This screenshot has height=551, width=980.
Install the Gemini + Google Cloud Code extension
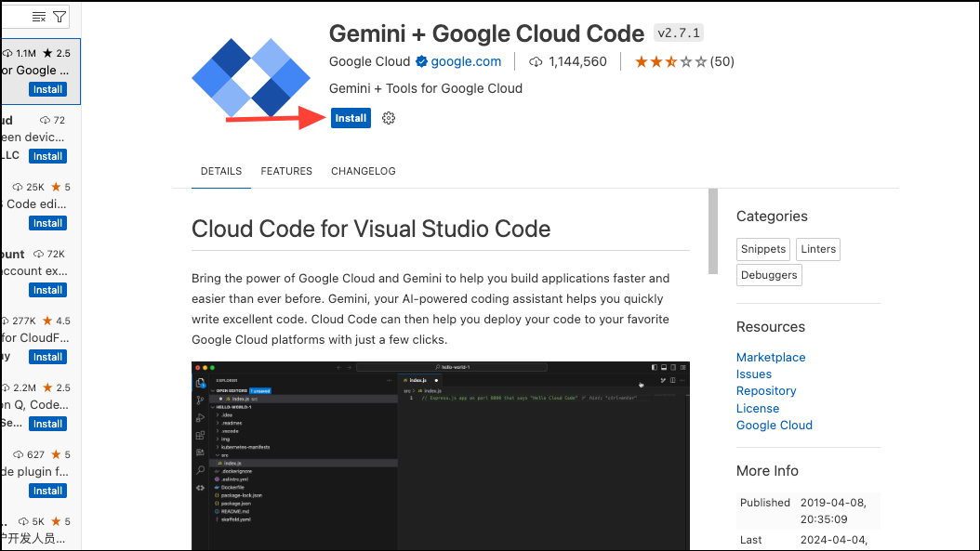coord(350,118)
